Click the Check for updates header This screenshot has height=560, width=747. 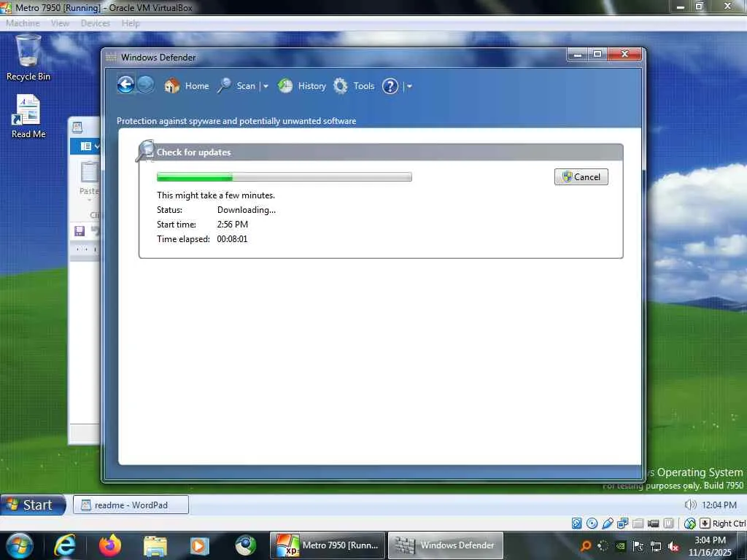click(x=193, y=152)
